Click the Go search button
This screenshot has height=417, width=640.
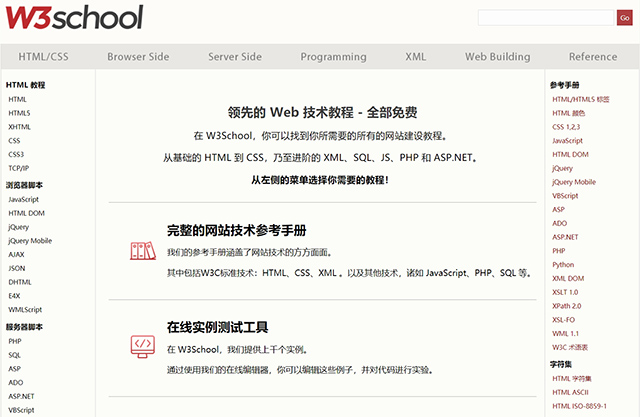[x=624, y=18]
